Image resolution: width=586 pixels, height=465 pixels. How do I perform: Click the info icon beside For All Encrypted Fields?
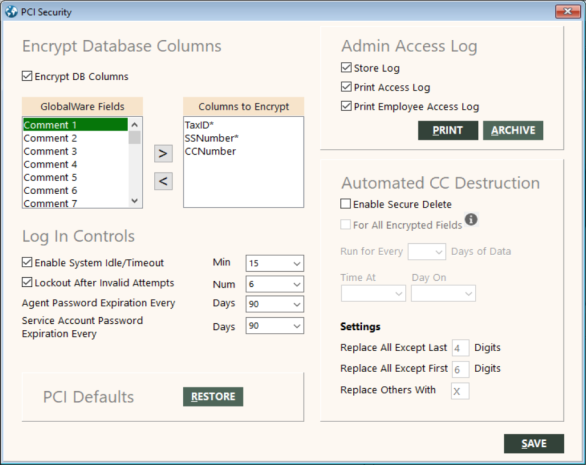pyautogui.click(x=471, y=219)
